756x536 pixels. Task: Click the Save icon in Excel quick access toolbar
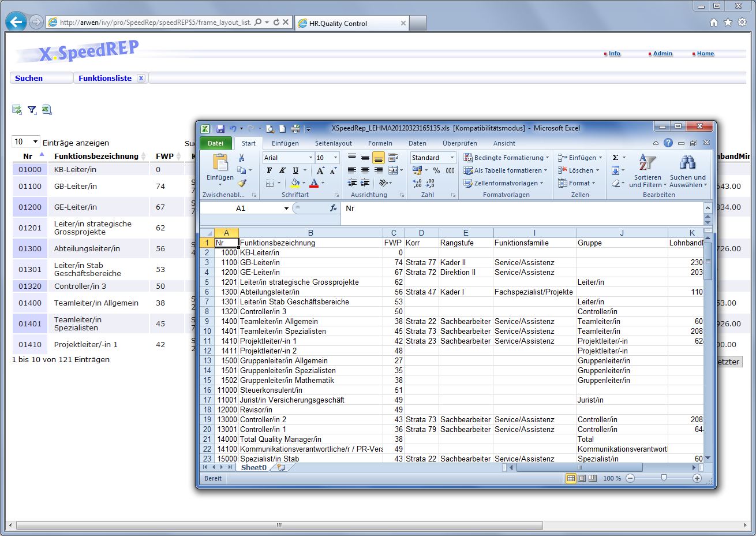coord(220,128)
